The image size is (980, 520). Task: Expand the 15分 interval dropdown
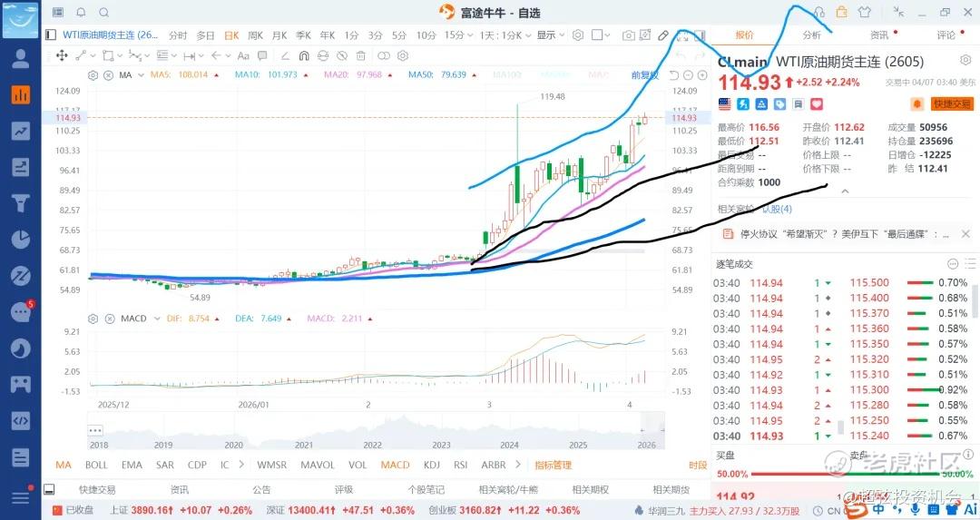456,35
